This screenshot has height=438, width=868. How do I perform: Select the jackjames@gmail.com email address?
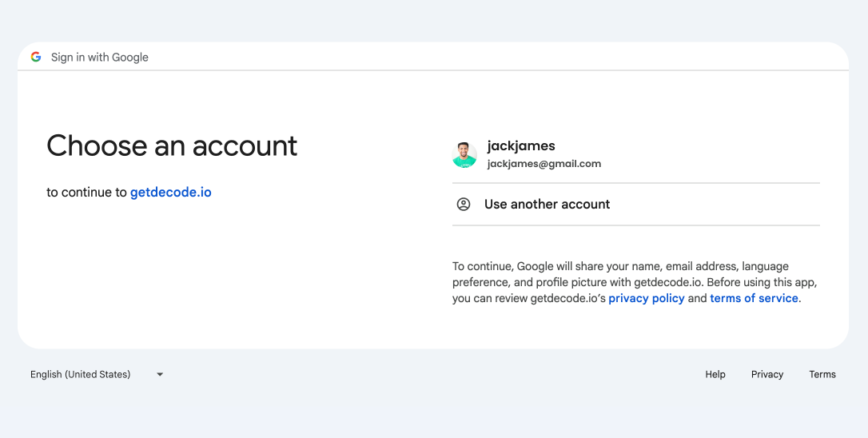[544, 164]
